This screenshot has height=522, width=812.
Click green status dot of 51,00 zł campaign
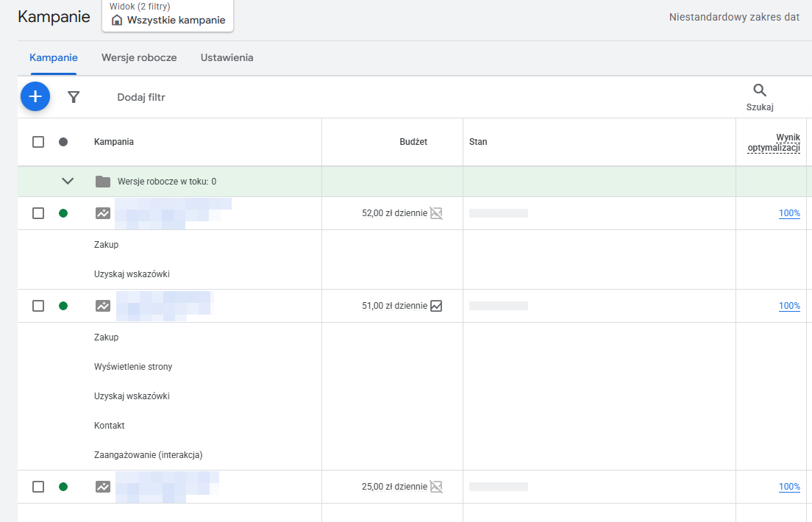[x=63, y=306]
